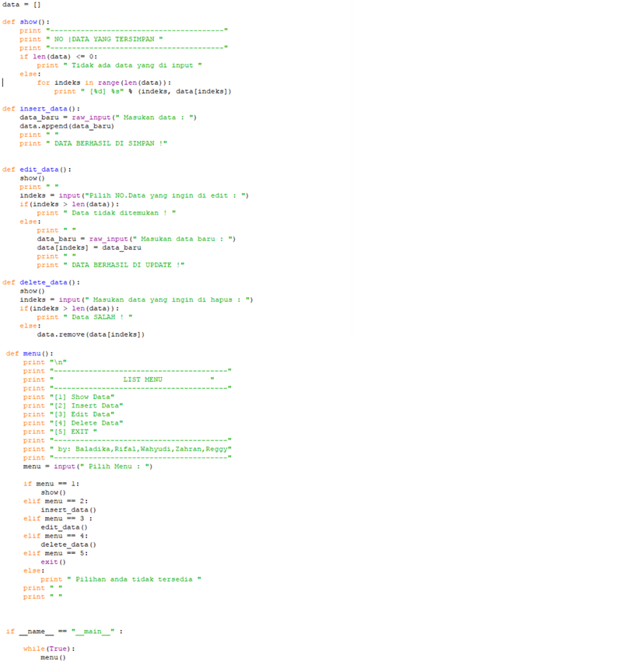The width and height of the screenshot is (637, 672).
Task: Click 'DATA BERHASIL DI SIMPAN !' print line
Action: click(x=93, y=144)
